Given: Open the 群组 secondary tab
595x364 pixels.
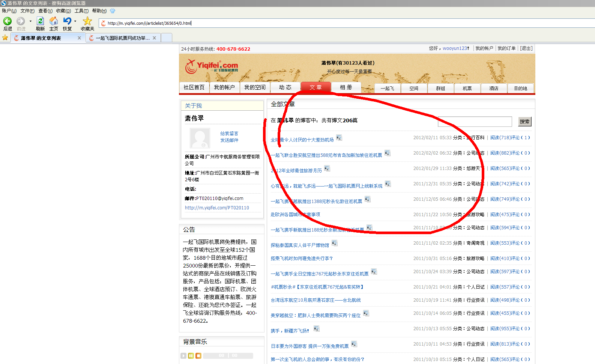Looking at the screenshot, I should tap(440, 88).
